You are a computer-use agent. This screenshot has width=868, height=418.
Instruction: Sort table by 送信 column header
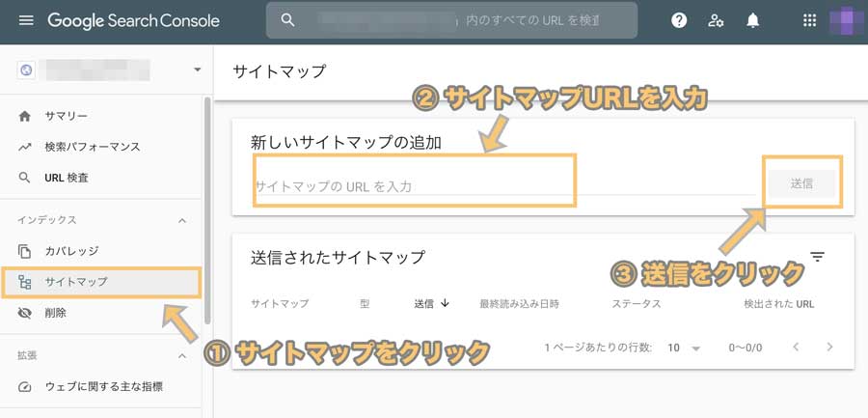(432, 304)
